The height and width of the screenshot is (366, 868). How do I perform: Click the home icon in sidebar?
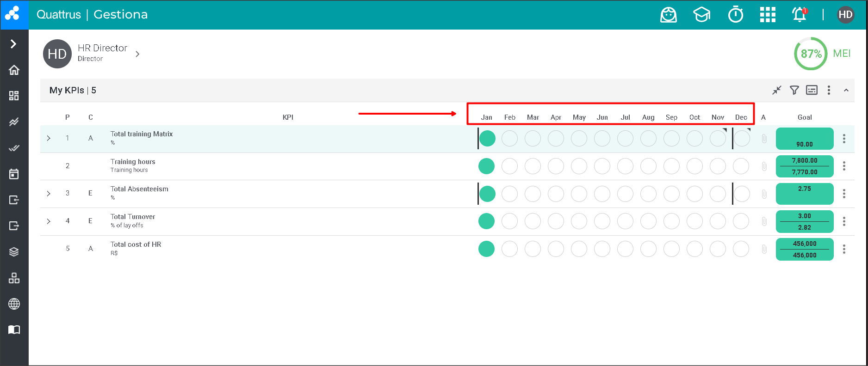(x=14, y=70)
